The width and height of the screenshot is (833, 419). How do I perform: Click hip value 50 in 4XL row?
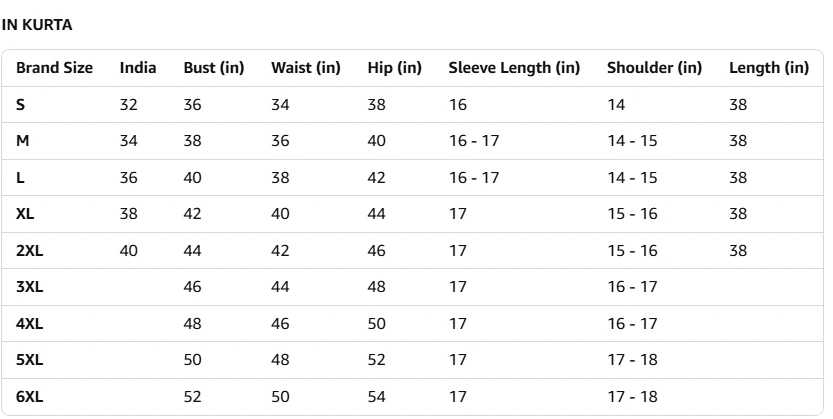point(376,323)
